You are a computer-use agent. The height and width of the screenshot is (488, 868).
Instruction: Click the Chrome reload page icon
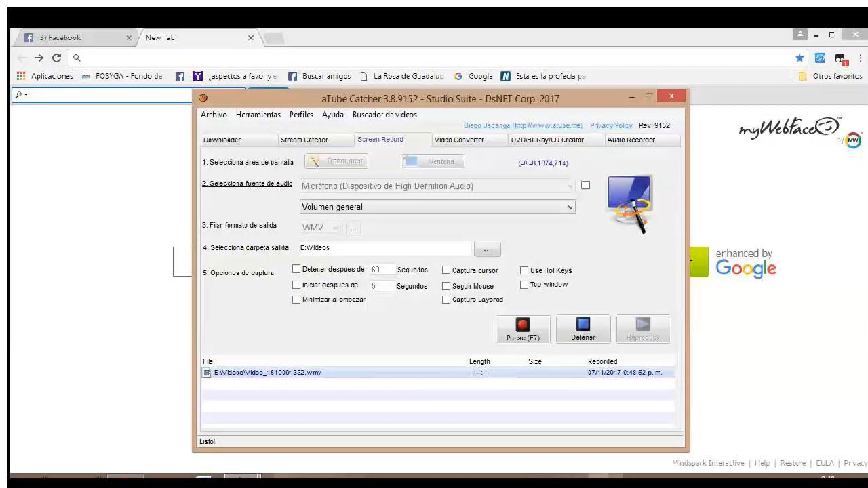56,58
